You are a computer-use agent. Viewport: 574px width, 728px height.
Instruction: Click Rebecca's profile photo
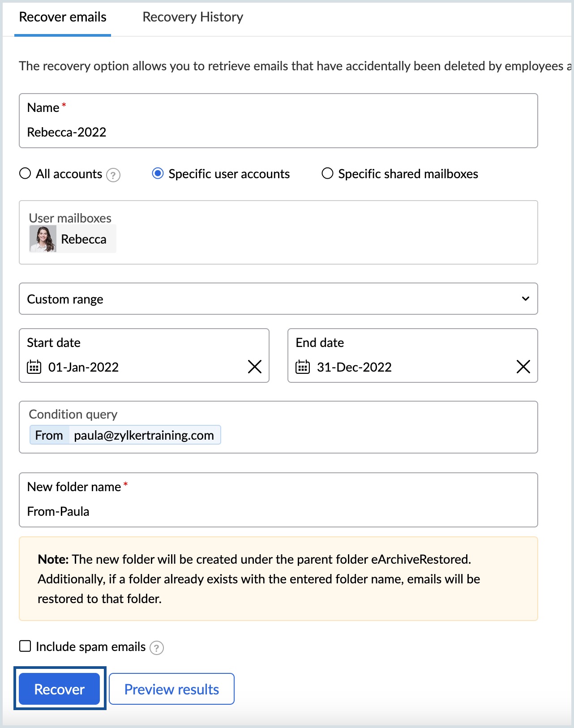click(x=43, y=239)
